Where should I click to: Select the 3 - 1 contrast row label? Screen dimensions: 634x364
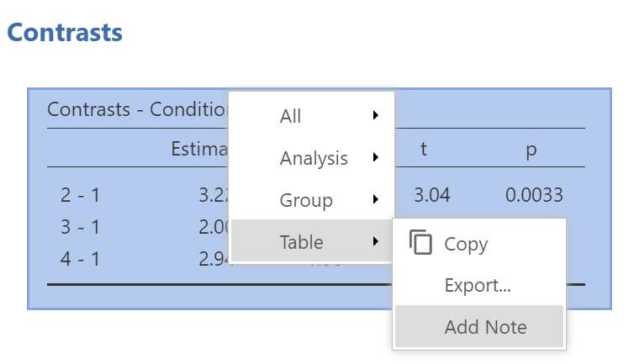pos(80,227)
